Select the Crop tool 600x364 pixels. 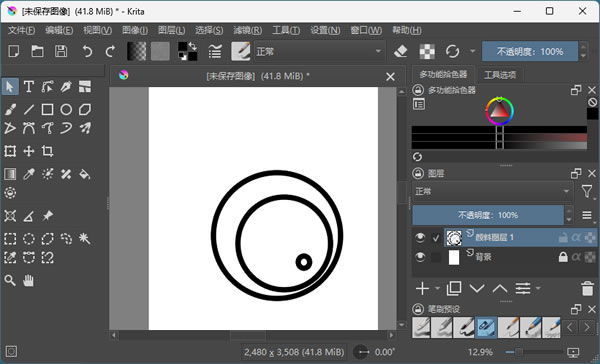[47, 151]
